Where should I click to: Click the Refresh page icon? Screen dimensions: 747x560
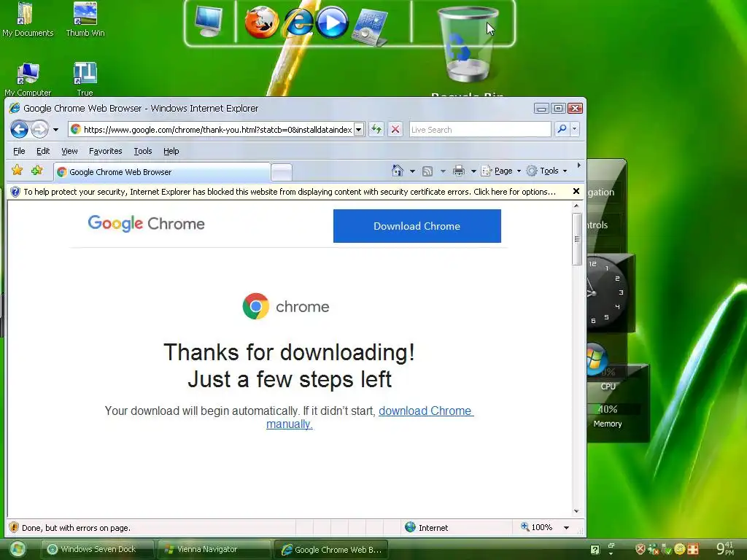pos(376,129)
